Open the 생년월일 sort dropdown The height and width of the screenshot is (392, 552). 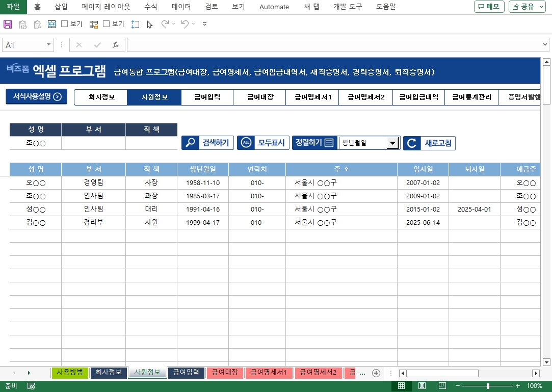(392, 143)
